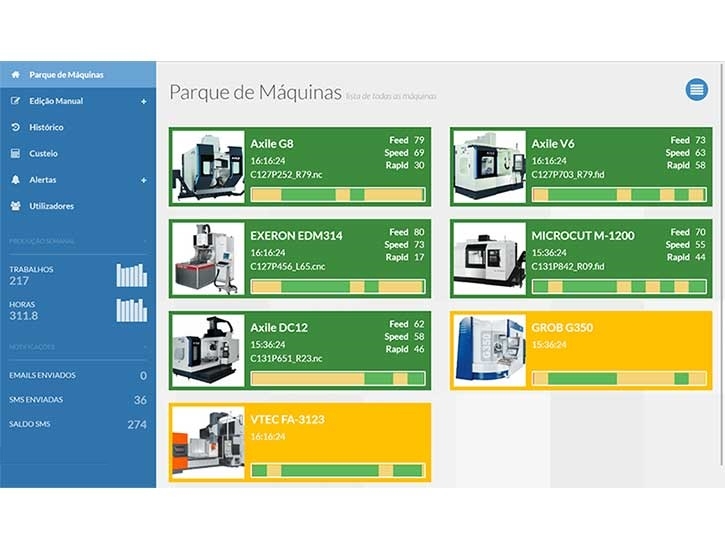This screenshot has width=725, height=546.
Task: Open the EXERON EDM314 machine thumbnail
Action: (x=208, y=259)
